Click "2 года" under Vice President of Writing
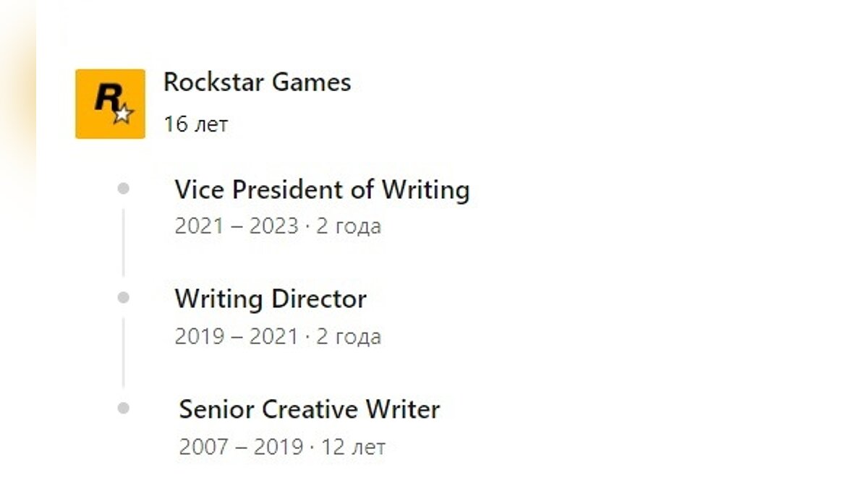The height and width of the screenshot is (488, 868). (349, 227)
